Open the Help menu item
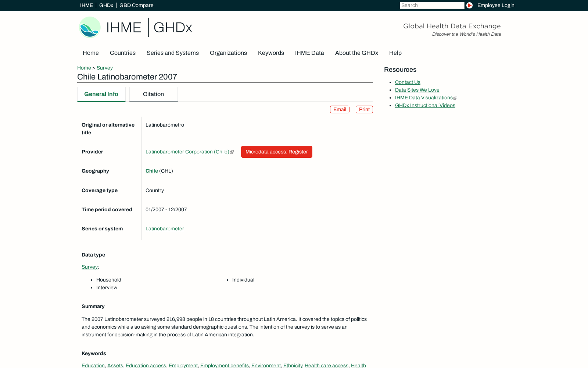 (x=395, y=53)
